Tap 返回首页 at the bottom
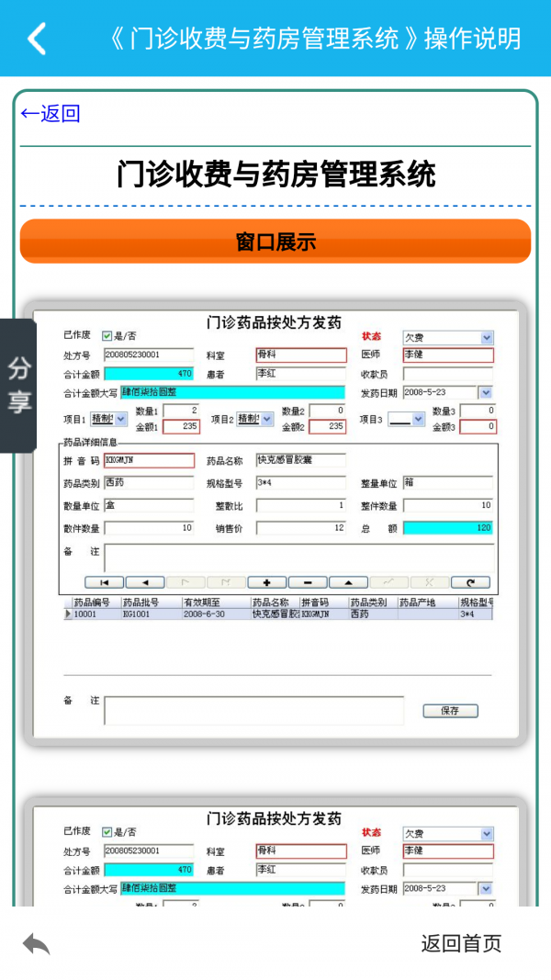This screenshot has width=551, height=980. 462,943
